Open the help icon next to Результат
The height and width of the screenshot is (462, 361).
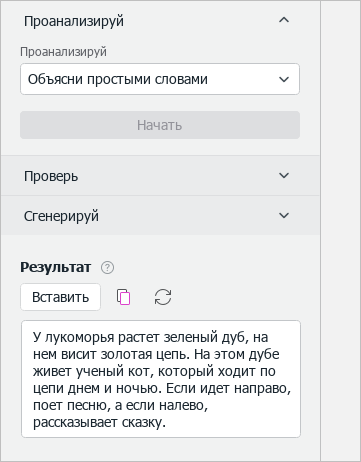tap(107, 268)
